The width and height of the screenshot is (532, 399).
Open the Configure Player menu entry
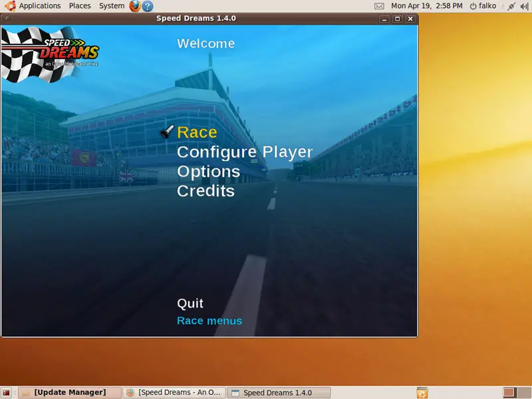[x=245, y=152]
